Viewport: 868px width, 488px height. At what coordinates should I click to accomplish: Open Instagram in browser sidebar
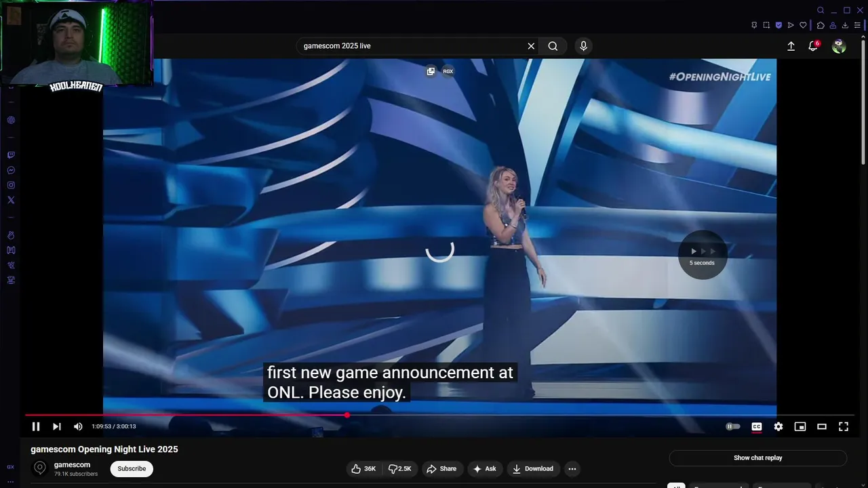11,185
